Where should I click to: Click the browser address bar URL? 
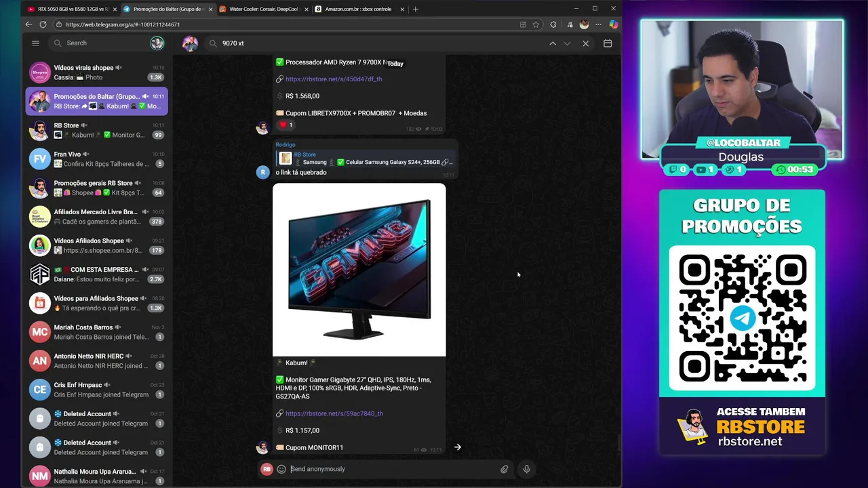tap(123, 24)
